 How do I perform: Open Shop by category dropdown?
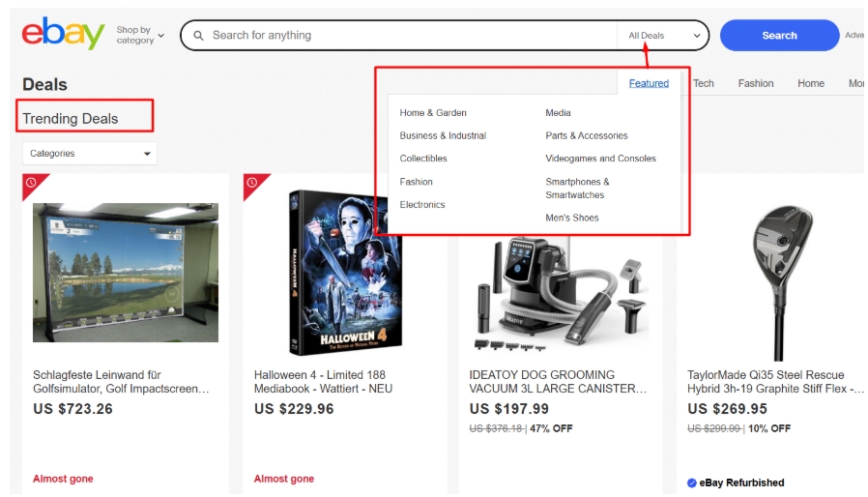click(140, 35)
